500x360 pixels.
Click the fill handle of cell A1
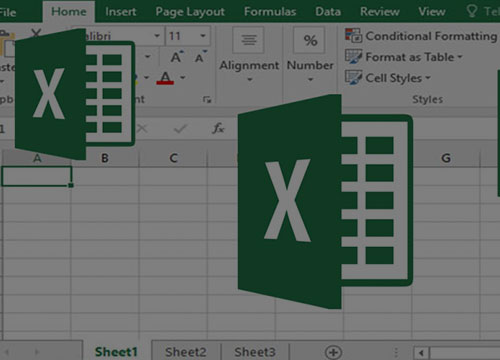point(71,185)
